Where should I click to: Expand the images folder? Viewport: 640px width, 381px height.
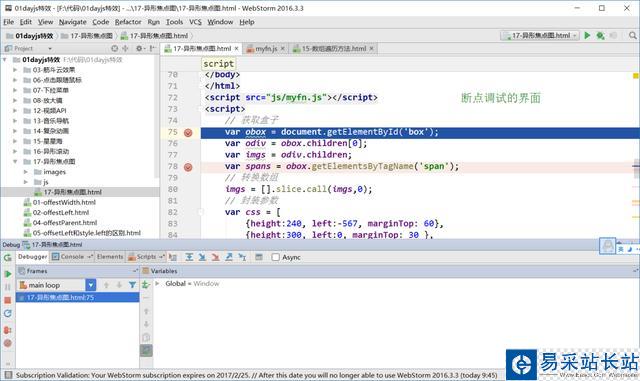tap(25, 172)
